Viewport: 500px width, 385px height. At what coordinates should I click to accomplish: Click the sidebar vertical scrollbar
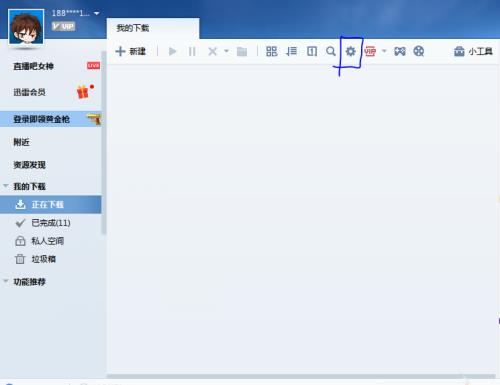[104, 142]
